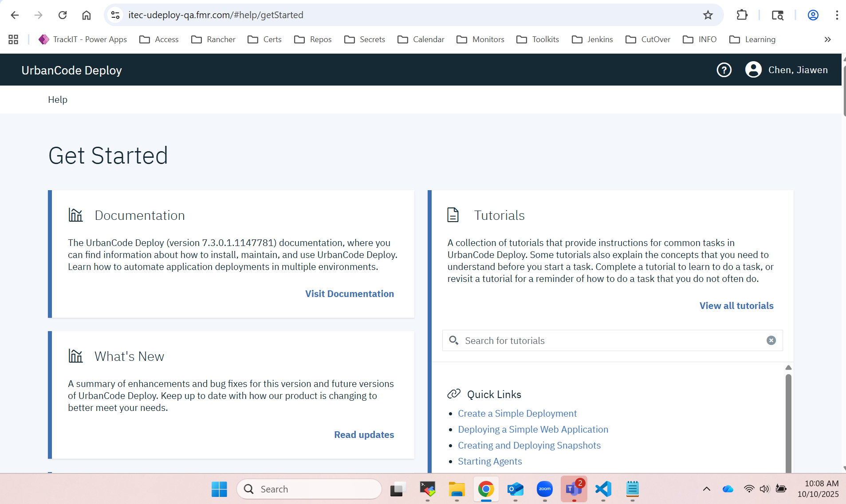Open the browser extensions puzzle icon
The width and height of the screenshot is (846, 504).
click(742, 15)
